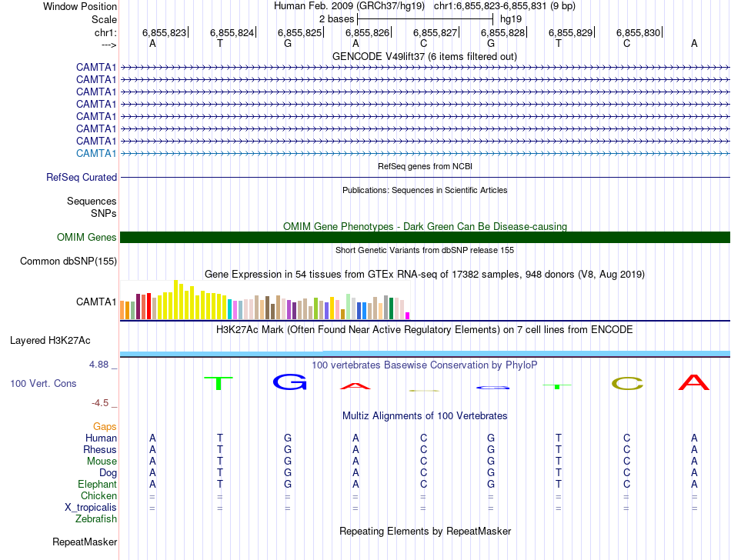Screen dimensions: 731x560
Task: Open the light-blue CAMTA1 transcript label
Action: [96, 153]
